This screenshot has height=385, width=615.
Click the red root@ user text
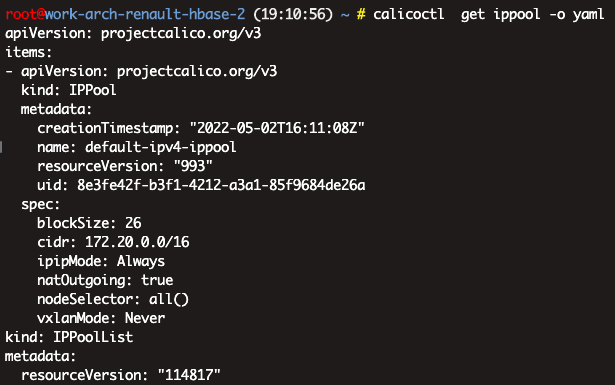[x=25, y=15]
